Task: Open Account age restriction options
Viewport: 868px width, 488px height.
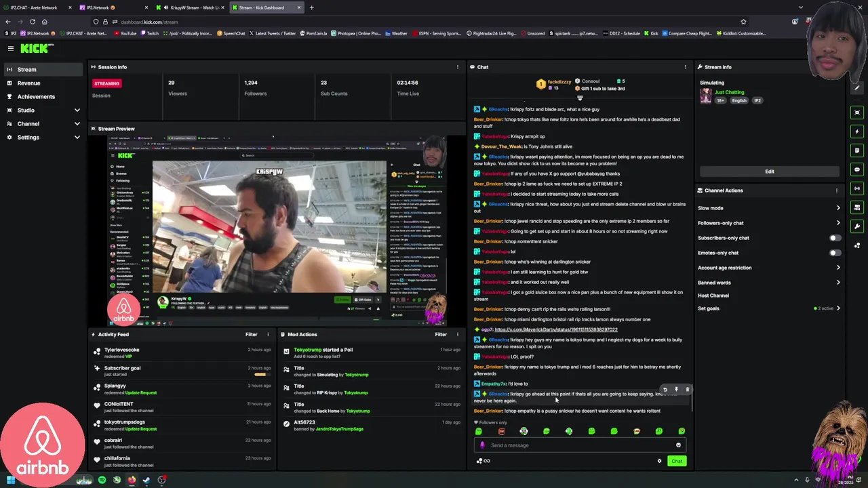Action: pos(769,268)
